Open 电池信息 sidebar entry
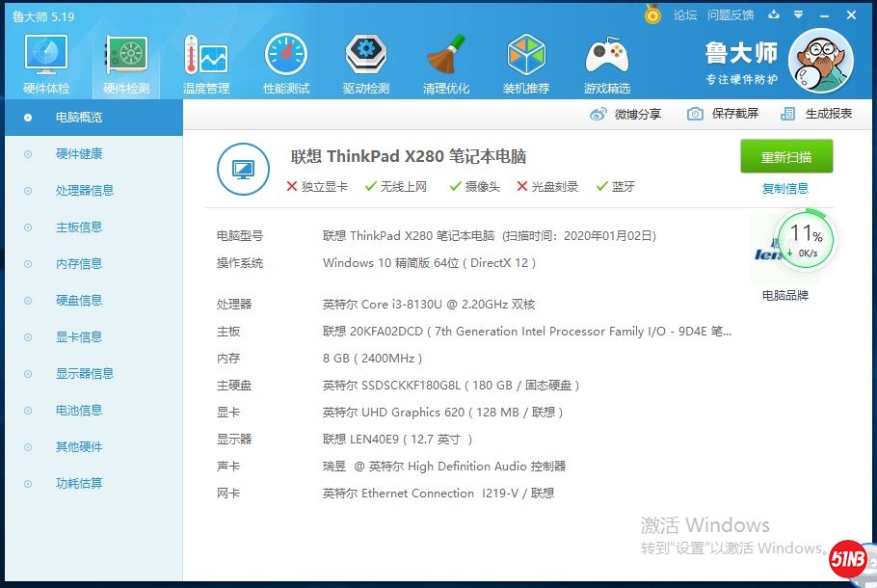This screenshot has height=588, width=877. click(x=79, y=411)
